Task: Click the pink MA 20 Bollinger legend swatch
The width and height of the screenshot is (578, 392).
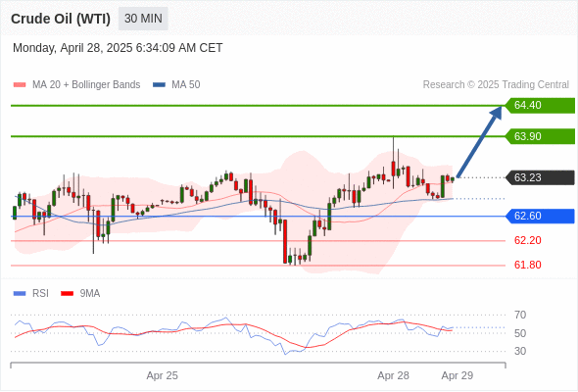Action: [20, 85]
